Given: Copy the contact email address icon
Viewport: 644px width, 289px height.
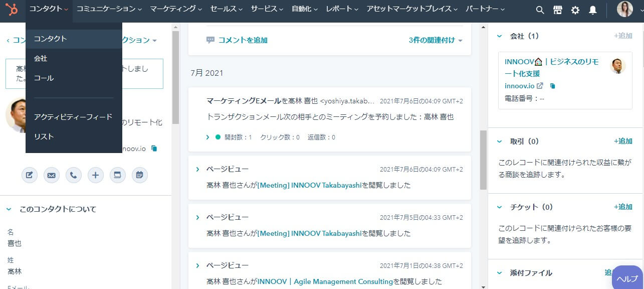Looking at the screenshot, I should 154,149.
